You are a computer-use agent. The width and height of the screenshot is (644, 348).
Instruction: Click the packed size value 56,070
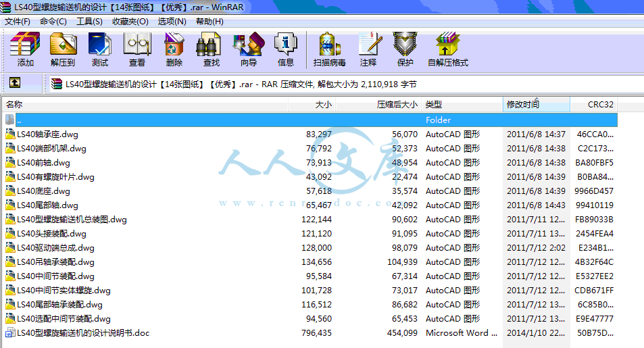(x=405, y=134)
